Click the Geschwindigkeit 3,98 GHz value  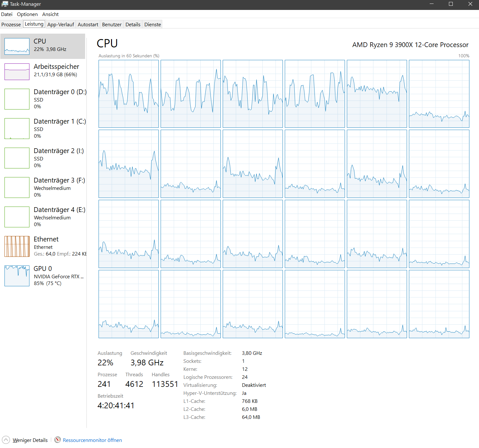(x=147, y=362)
